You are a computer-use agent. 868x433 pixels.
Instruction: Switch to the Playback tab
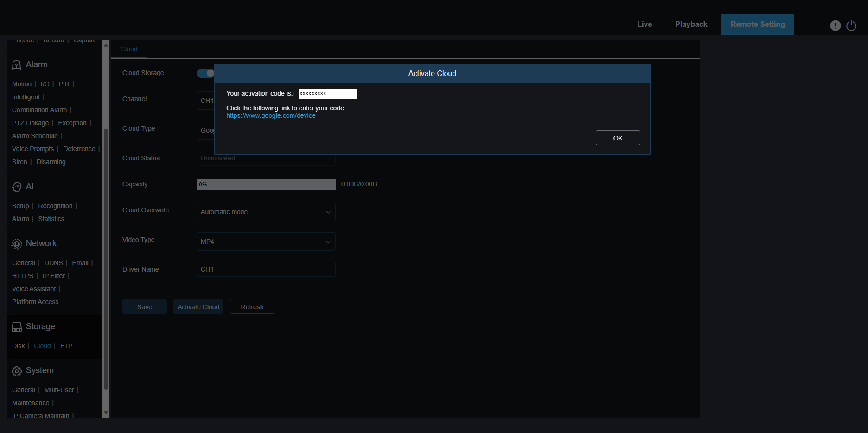691,25
